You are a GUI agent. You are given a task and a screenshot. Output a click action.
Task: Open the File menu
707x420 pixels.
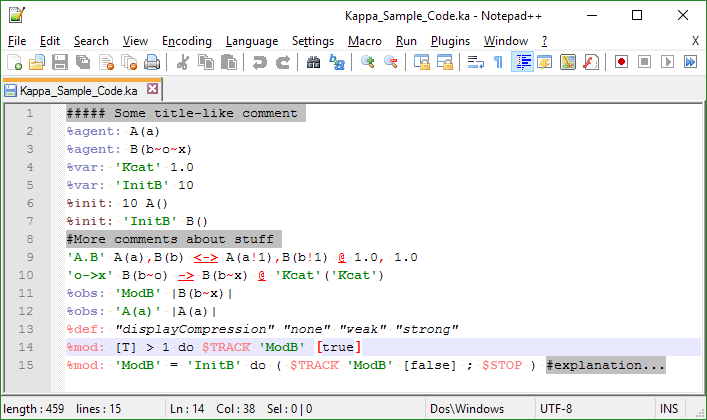pyautogui.click(x=17, y=41)
